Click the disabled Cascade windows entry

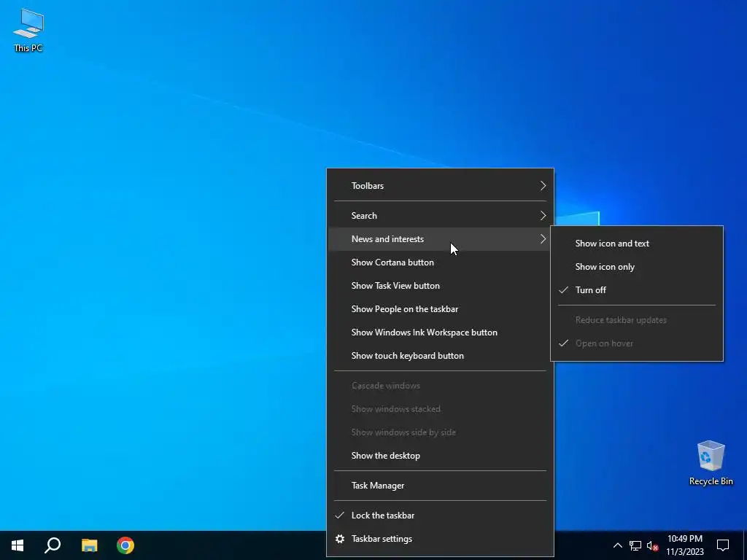pos(440,386)
